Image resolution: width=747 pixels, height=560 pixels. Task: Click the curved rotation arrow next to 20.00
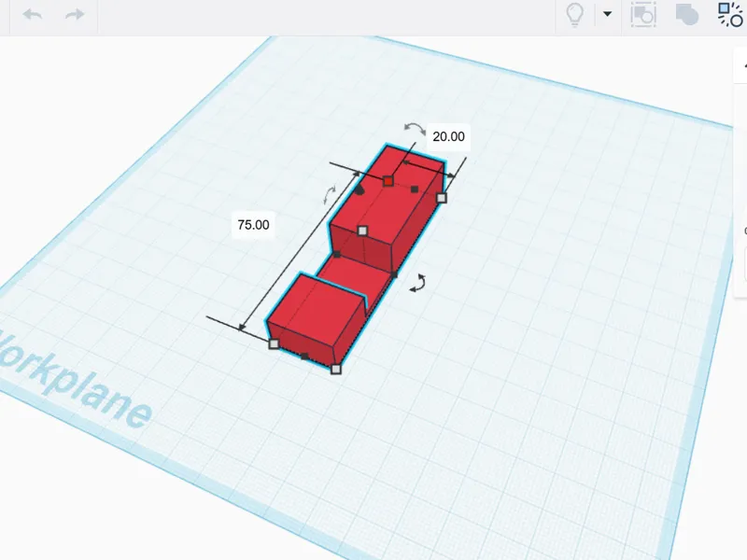click(415, 127)
